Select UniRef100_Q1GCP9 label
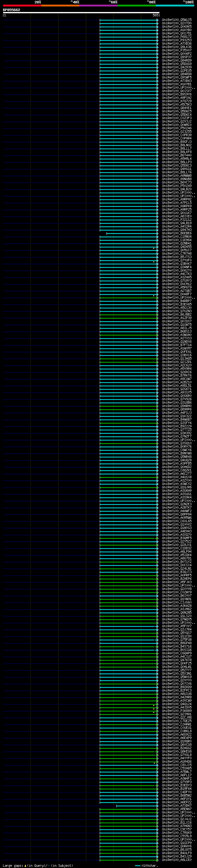 [177, 843]
